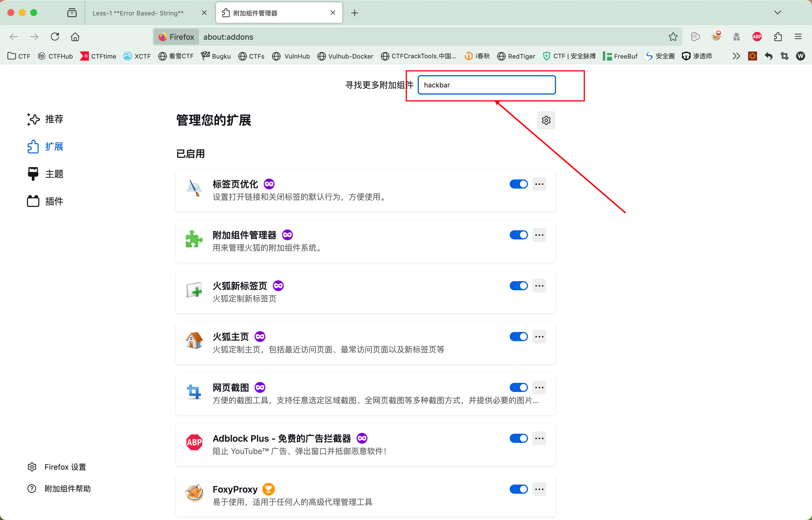Open more options for 火狐主页
This screenshot has height=520, width=812.
coord(539,337)
